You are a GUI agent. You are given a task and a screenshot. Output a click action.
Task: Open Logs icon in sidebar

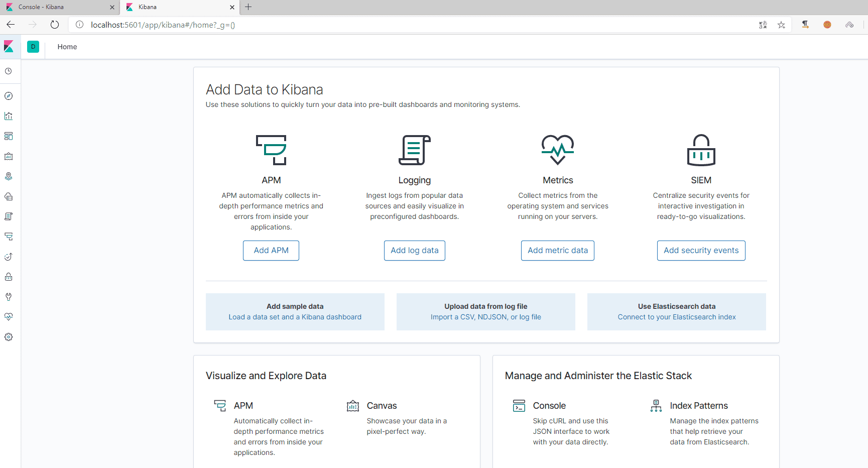pos(9,216)
